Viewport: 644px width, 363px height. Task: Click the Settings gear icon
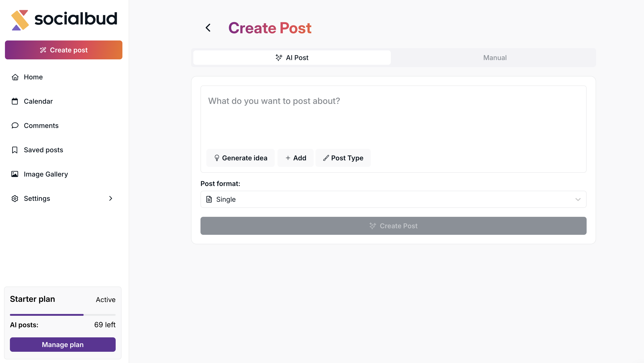15,198
